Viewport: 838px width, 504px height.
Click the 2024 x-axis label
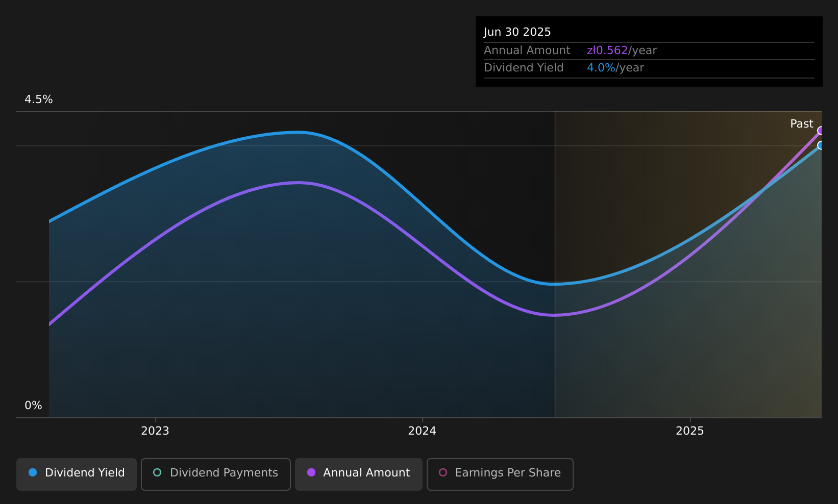[x=422, y=431]
